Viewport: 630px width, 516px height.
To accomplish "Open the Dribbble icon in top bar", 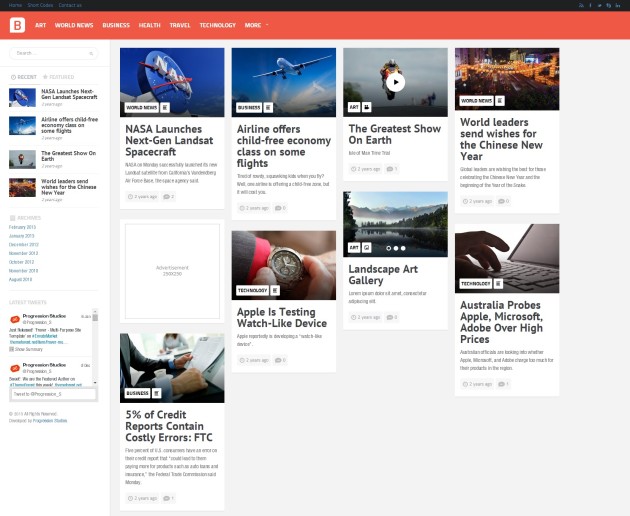I will (x=609, y=5).
